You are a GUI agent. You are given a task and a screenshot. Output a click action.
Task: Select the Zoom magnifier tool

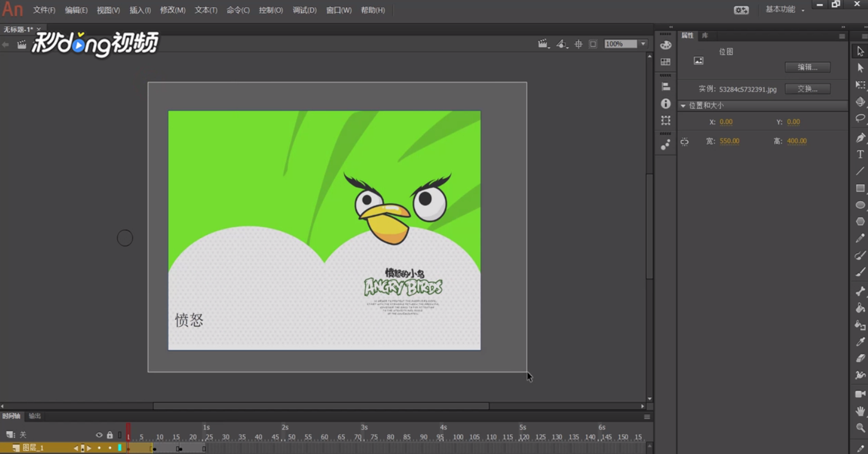[x=860, y=428]
